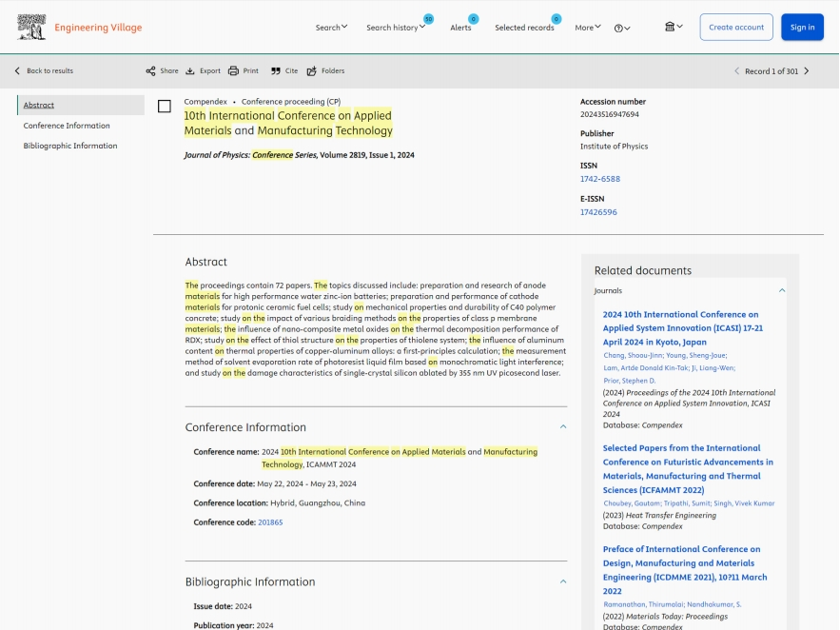840x630 pixels.
Task: Click the Alerts count badge
Action: pyautogui.click(x=473, y=19)
